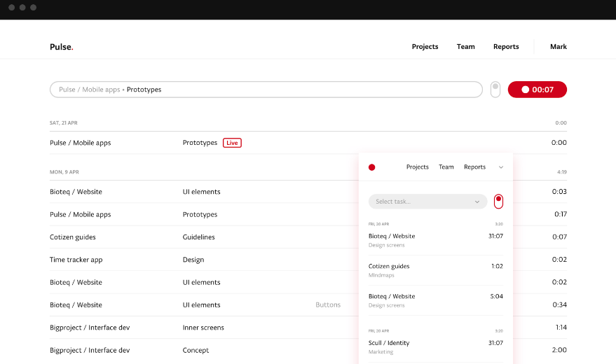This screenshot has height=364, width=616.
Task: Stop the running 00:07 timer
Action: coord(537,90)
